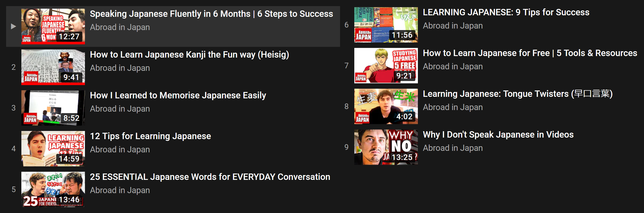Open the 'Why No' 13:25 thumbnail
644x213 pixels.
(x=386, y=147)
